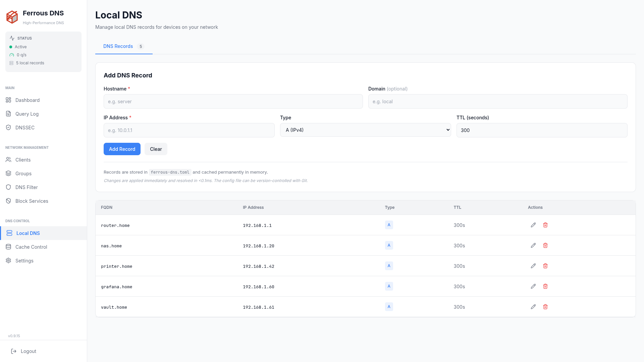Screen dimensions: 644x362
Task: Click the FQDN column header
Action: tap(107, 207)
